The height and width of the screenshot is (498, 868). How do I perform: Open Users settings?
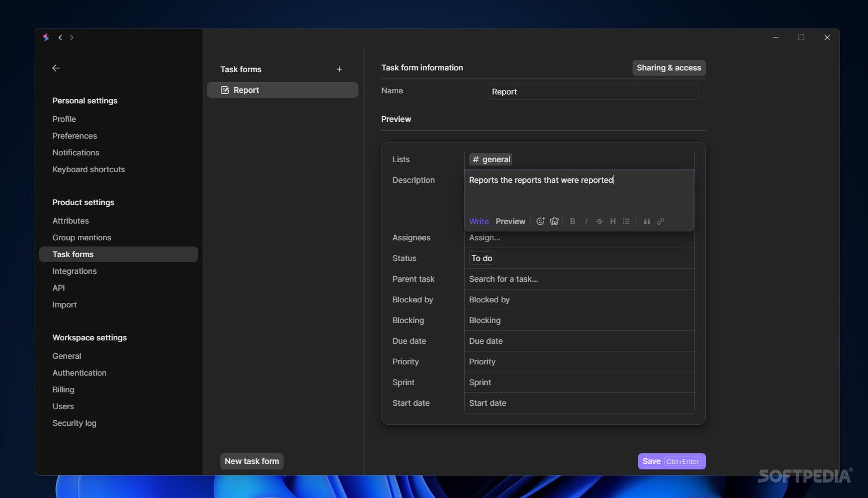[x=63, y=406]
